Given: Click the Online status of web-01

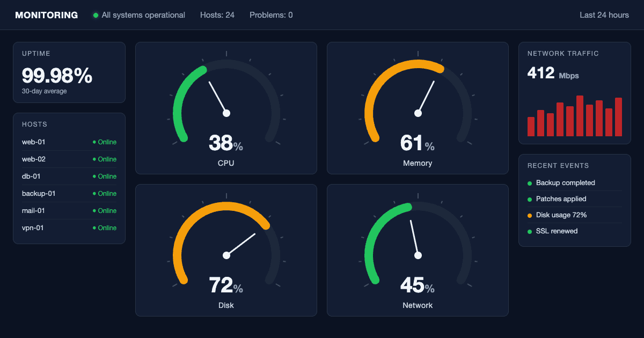Looking at the screenshot, I should pos(105,142).
